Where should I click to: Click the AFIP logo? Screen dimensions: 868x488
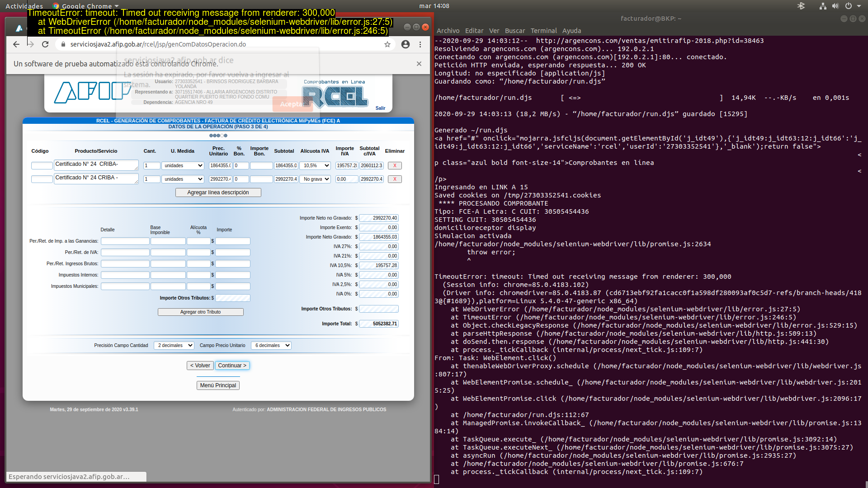click(x=92, y=92)
